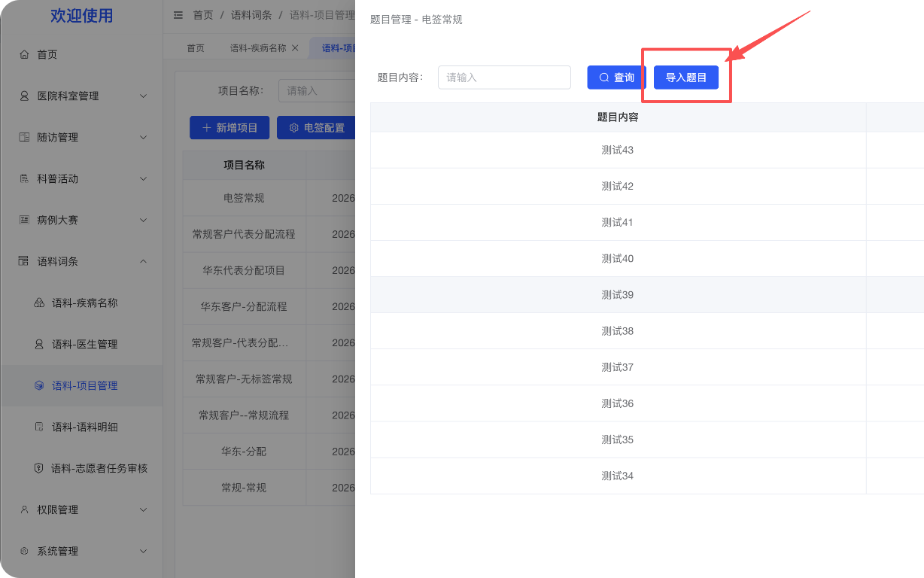The height and width of the screenshot is (578, 924).
Task: Close the 语料-疾病名称 tab with its X
Action: coord(295,48)
